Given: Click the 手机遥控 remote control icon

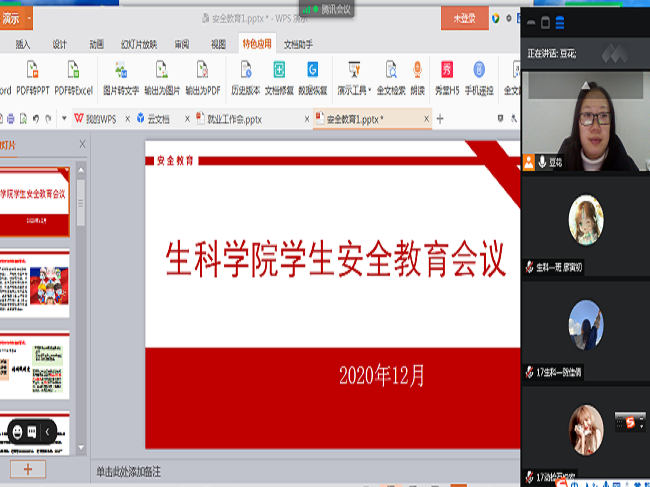Looking at the screenshot, I should (479, 70).
